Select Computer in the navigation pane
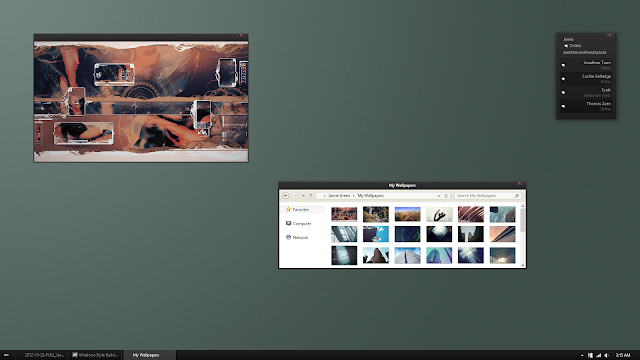Screen dimensions: 640x360 (x=302, y=224)
